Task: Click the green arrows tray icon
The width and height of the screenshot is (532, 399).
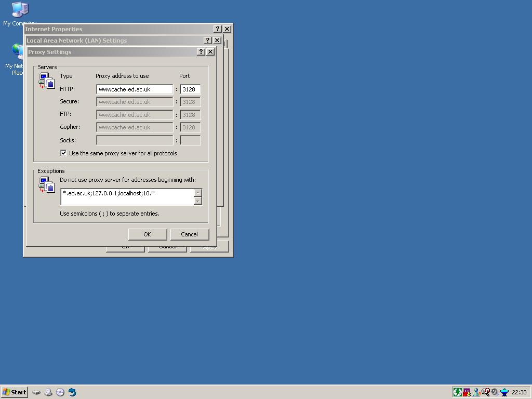Action: (457, 393)
